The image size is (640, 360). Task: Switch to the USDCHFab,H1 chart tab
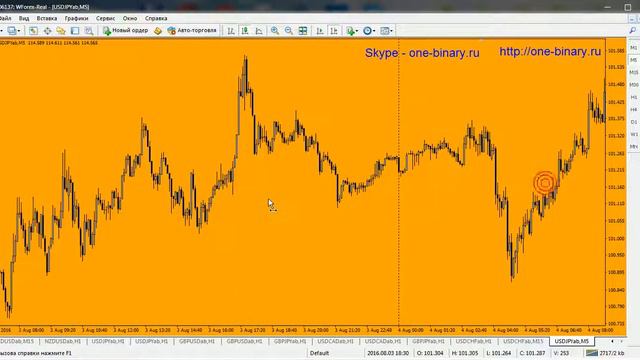[x=473, y=341]
